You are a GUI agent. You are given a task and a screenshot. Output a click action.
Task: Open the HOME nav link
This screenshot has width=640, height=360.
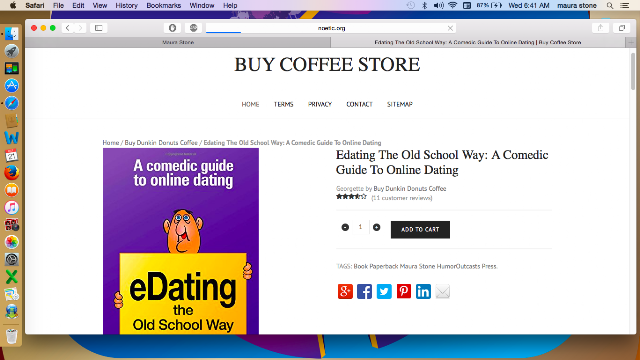[x=250, y=104]
